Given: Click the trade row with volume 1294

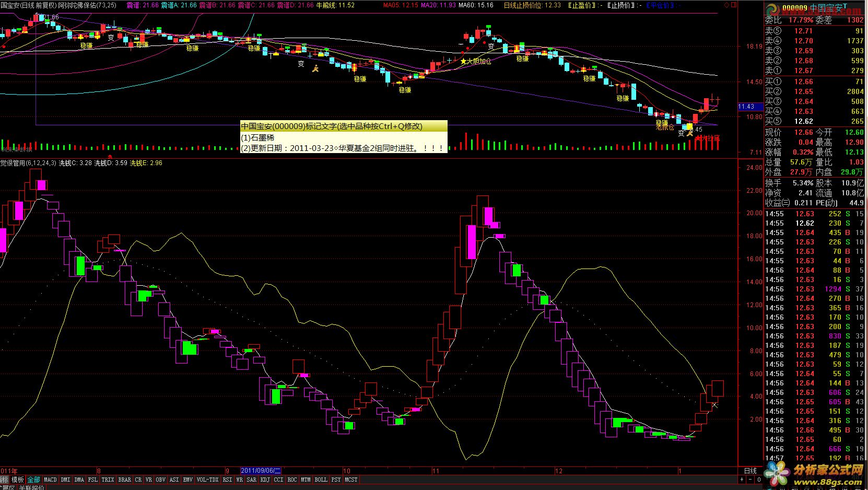Looking at the screenshot, I should pos(815,289).
